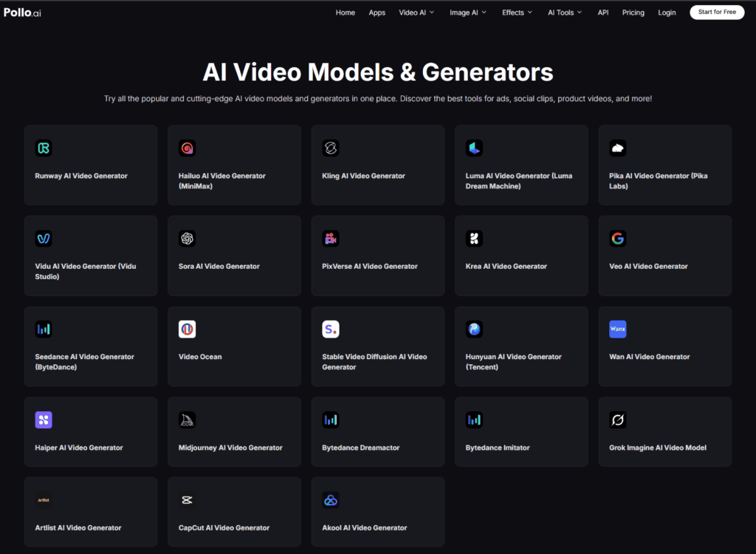Viewport: 756px width, 554px height.
Task: Open CapCut AI Video Generator link
Action: [224, 527]
